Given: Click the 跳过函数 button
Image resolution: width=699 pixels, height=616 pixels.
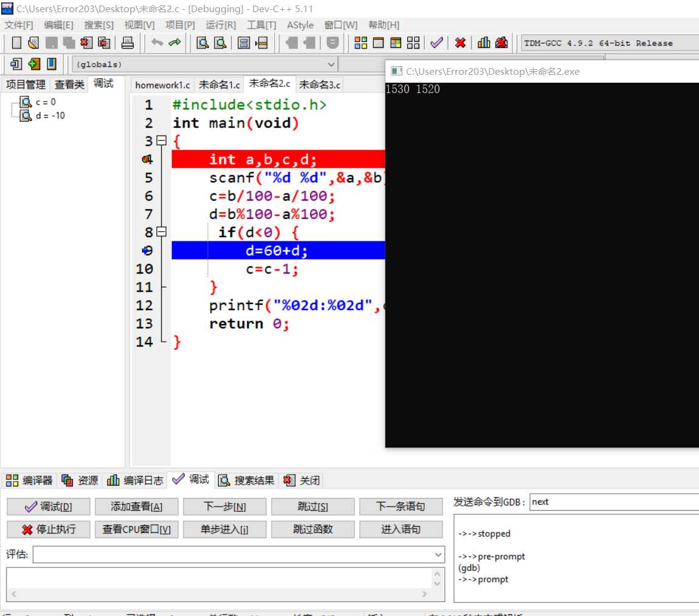Looking at the screenshot, I should pyautogui.click(x=313, y=530).
